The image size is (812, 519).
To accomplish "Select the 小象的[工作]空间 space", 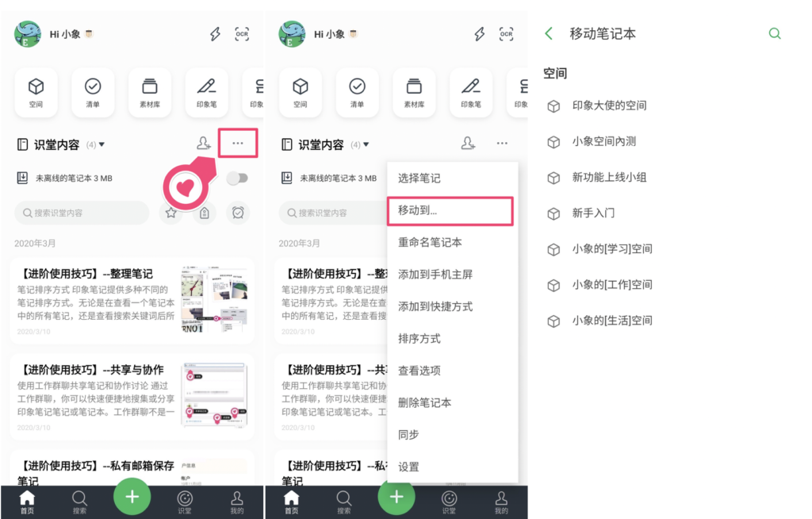I will [612, 285].
